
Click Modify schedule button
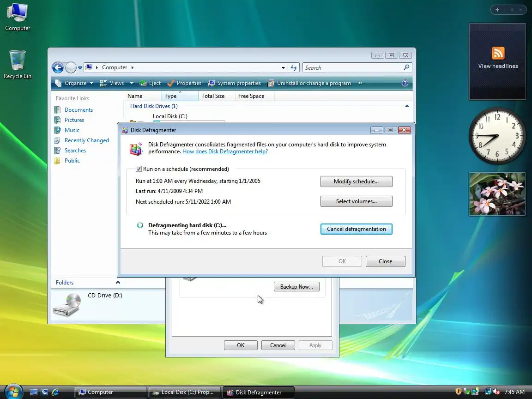click(356, 181)
